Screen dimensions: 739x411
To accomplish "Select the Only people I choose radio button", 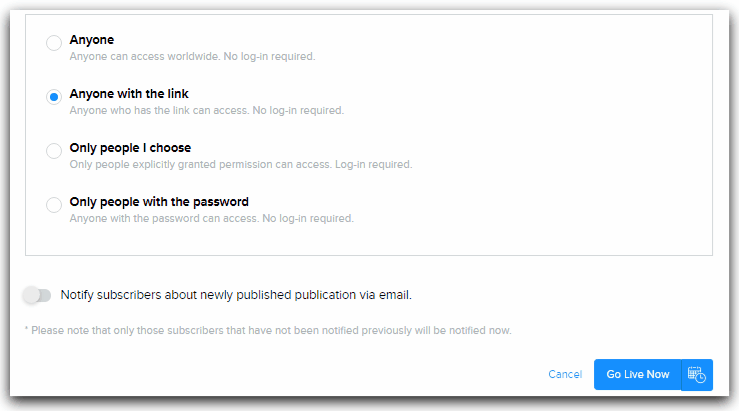I will pos(53,151).
